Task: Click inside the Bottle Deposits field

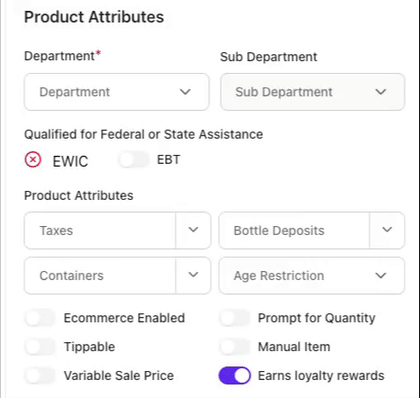Action: 294,230
